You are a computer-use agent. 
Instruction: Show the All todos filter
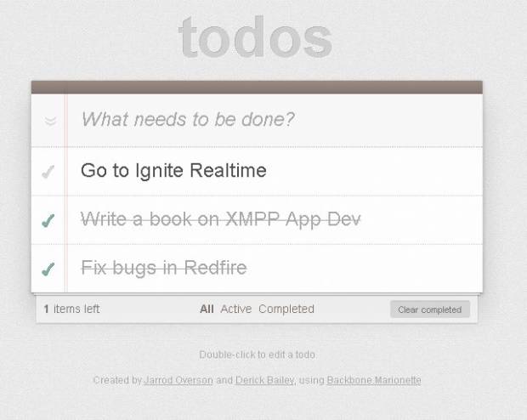(x=207, y=309)
